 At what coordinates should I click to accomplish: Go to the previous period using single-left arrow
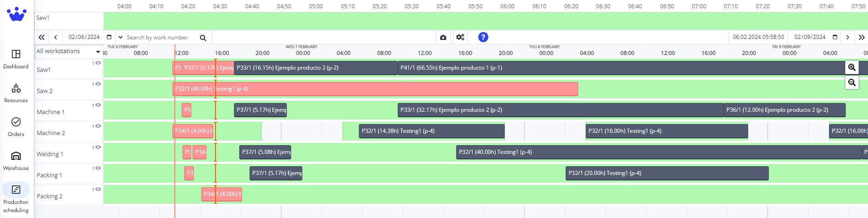pyautogui.click(x=55, y=37)
